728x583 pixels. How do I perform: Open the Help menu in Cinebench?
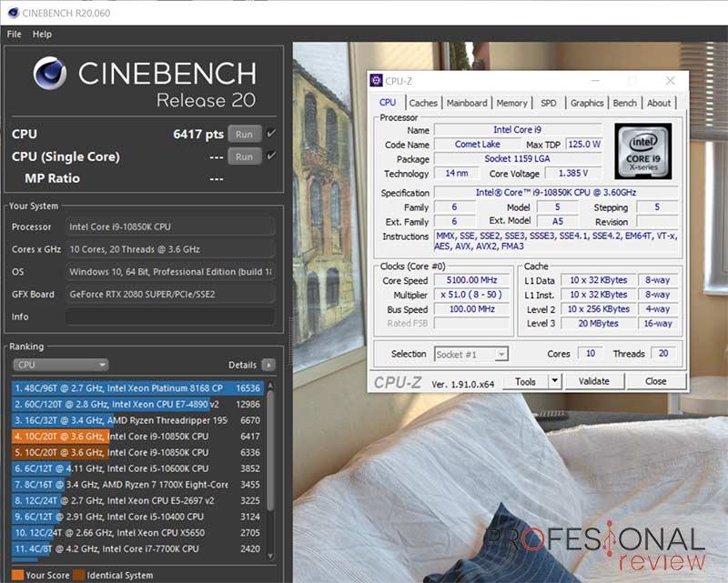pos(42,34)
